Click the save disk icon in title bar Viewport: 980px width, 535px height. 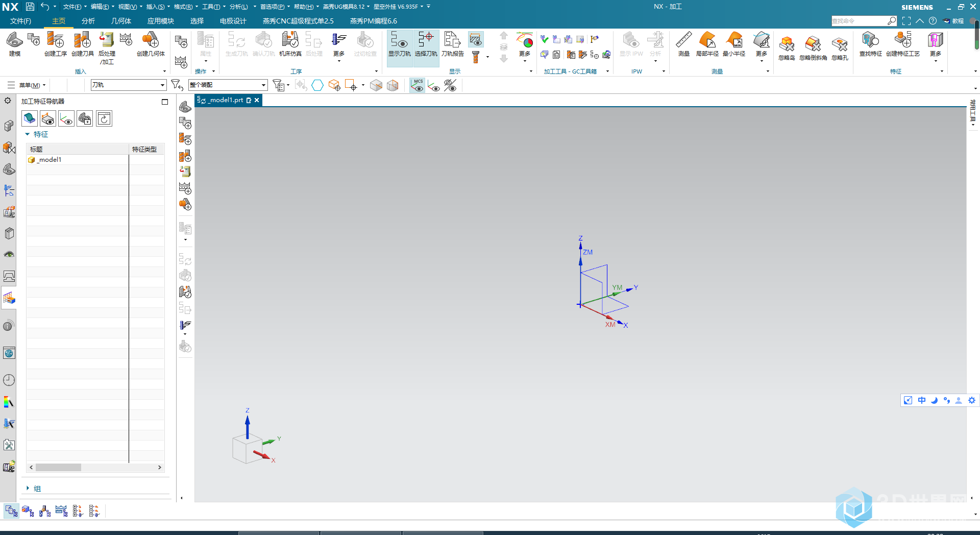click(x=30, y=7)
